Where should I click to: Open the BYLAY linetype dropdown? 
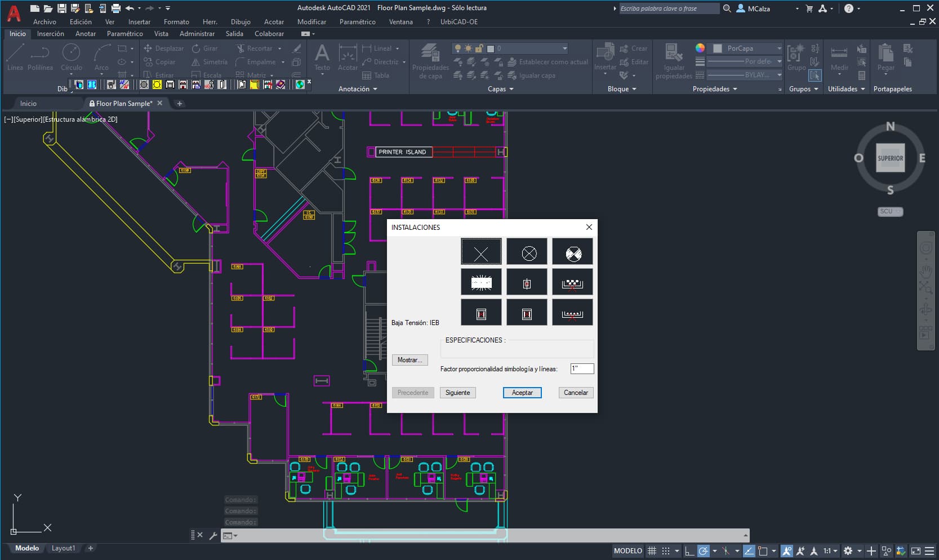point(745,74)
